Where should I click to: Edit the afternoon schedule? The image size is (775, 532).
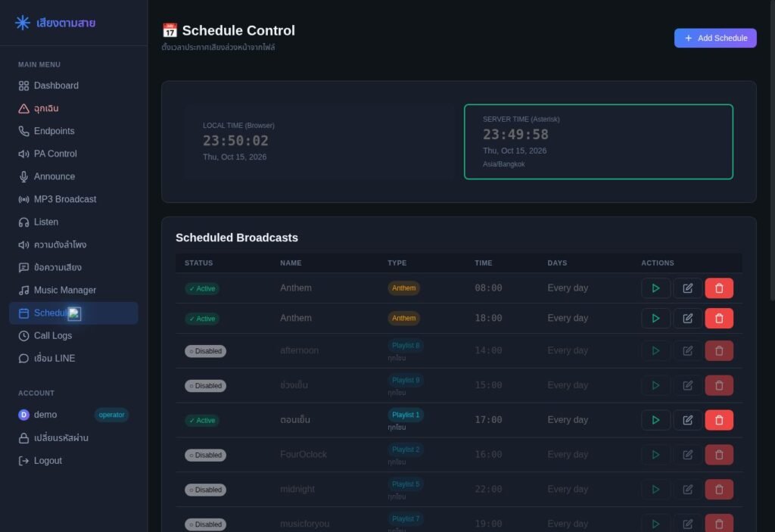[687, 350]
